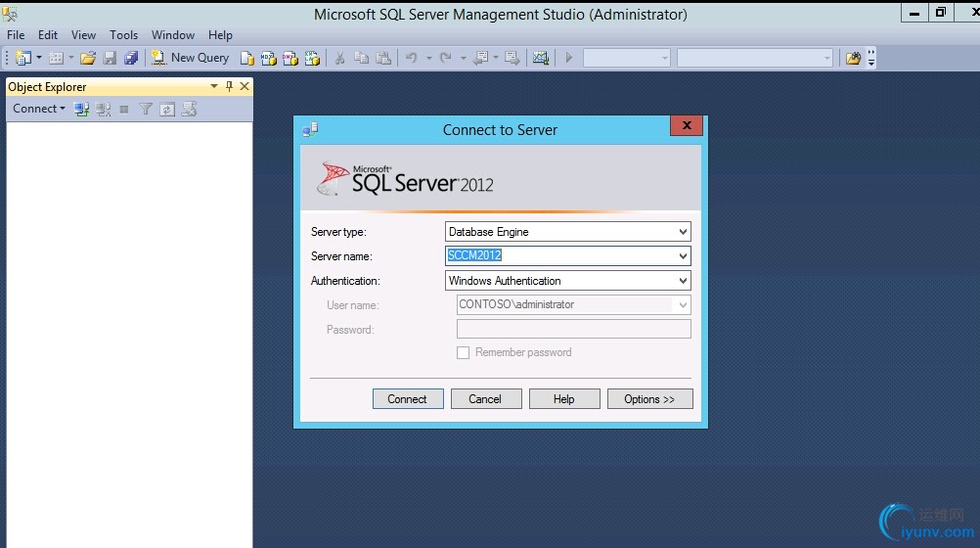Click the Refresh icon in Object Explorer
The image size is (980, 548).
(167, 110)
